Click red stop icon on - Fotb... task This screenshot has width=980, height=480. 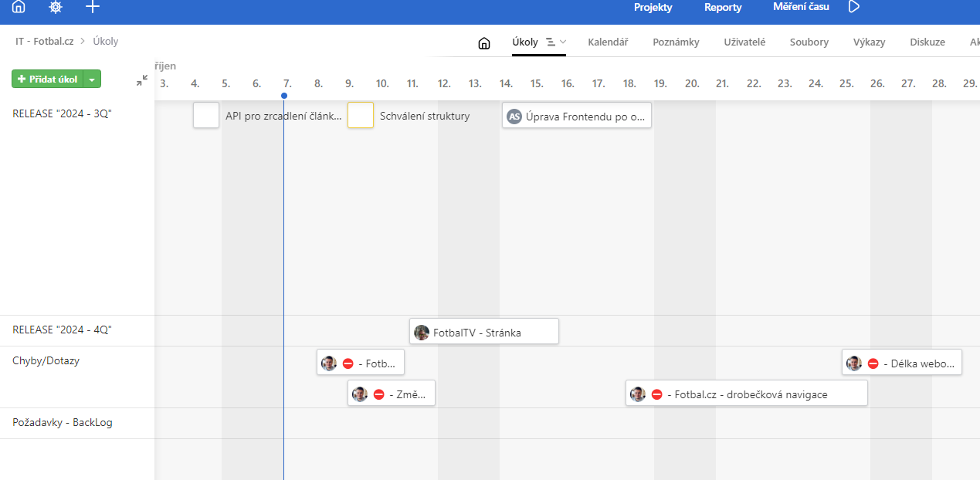tap(348, 363)
